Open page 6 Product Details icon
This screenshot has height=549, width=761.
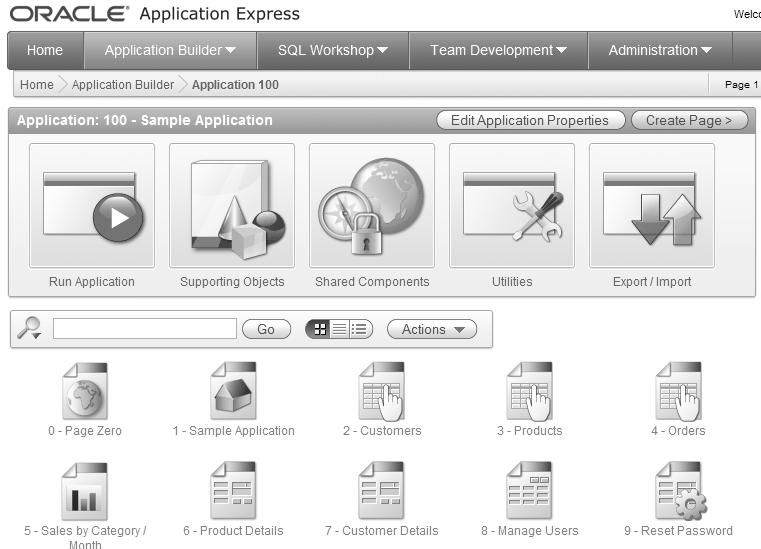(x=233, y=491)
